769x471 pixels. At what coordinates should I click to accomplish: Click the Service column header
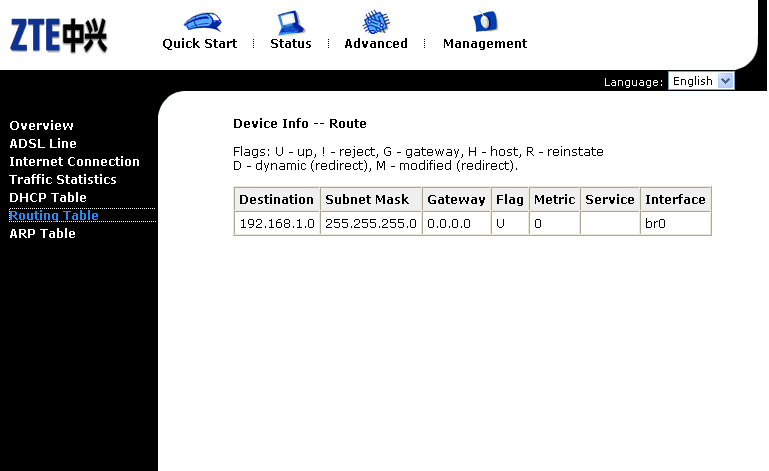610,200
